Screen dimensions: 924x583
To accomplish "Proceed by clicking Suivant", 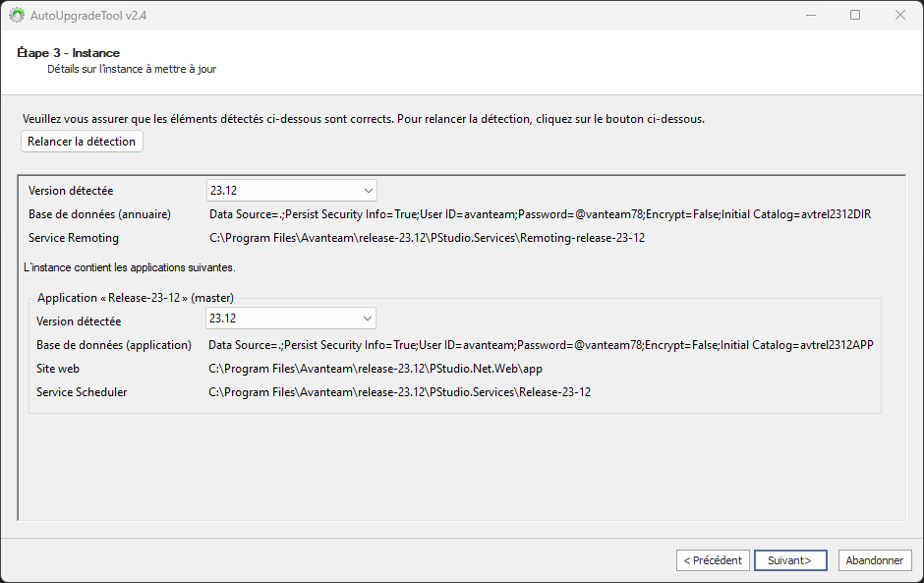I will click(x=790, y=560).
